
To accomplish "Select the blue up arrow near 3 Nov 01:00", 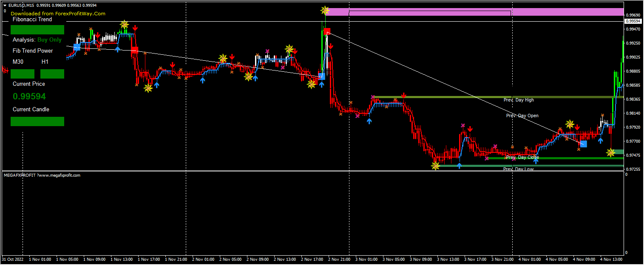I will tap(369, 120).
